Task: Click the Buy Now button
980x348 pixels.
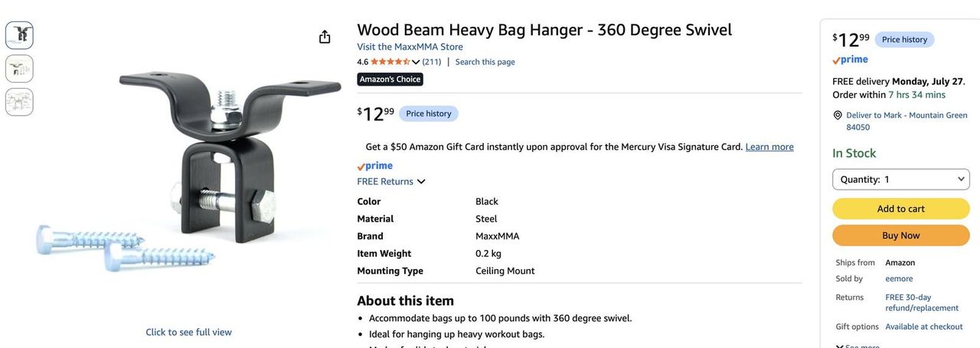Action: pyautogui.click(x=901, y=236)
